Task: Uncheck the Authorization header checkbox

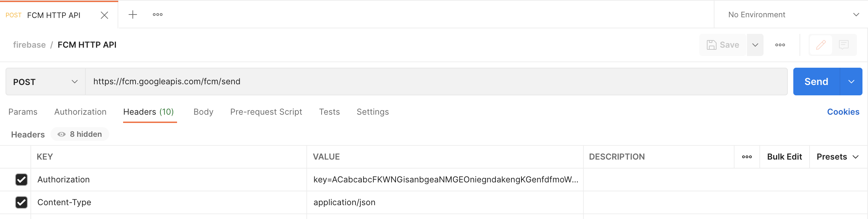Action: click(x=21, y=180)
